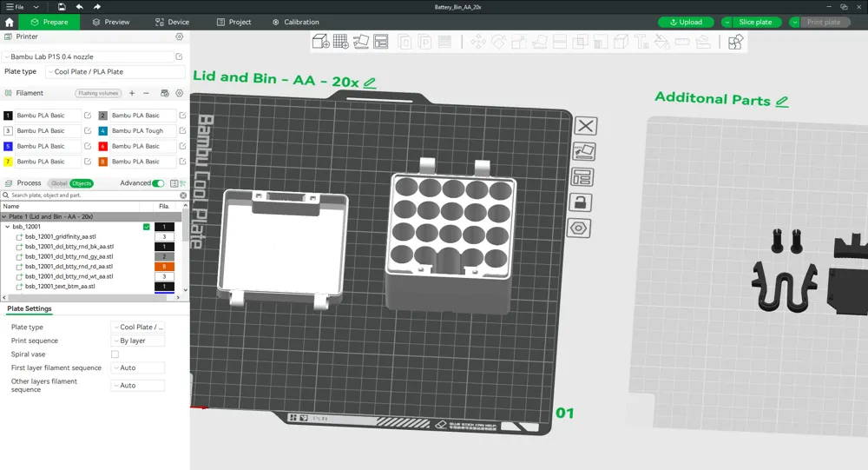The height and width of the screenshot is (470, 868).
Task: Enable the Spiral vase checkbox
Action: [x=115, y=354]
